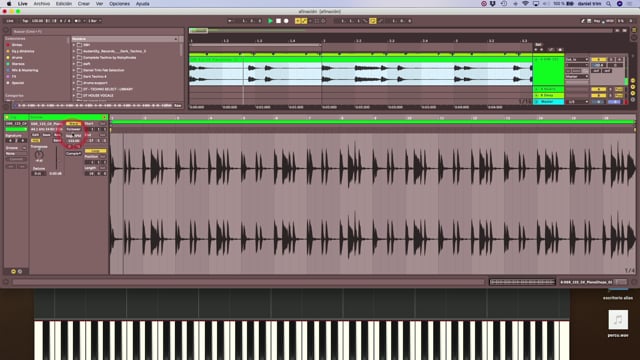Toggle the MIDI map mode switch
The image size is (640, 360).
[609, 21]
